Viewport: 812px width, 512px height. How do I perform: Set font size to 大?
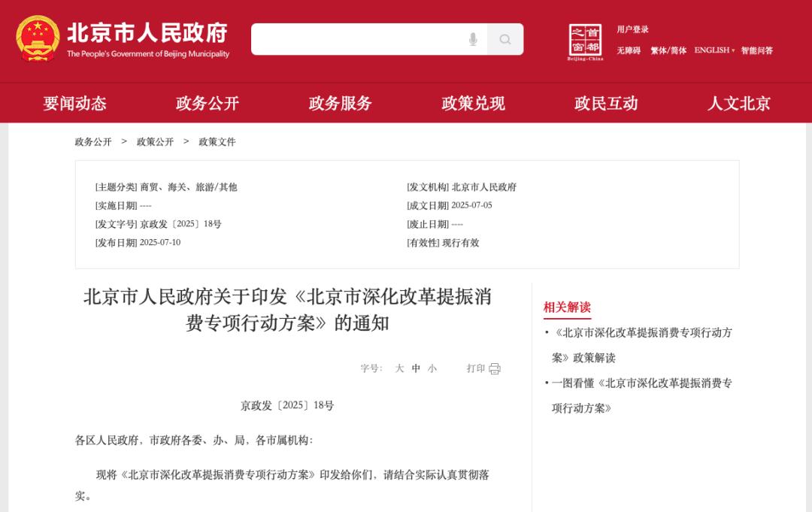[x=399, y=368]
